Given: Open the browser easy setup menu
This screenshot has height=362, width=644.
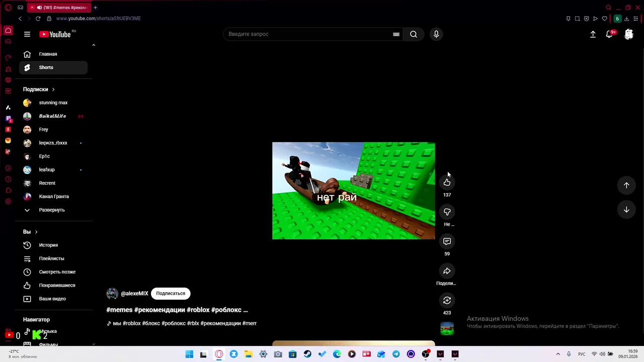Looking at the screenshot, I should tap(636, 19).
